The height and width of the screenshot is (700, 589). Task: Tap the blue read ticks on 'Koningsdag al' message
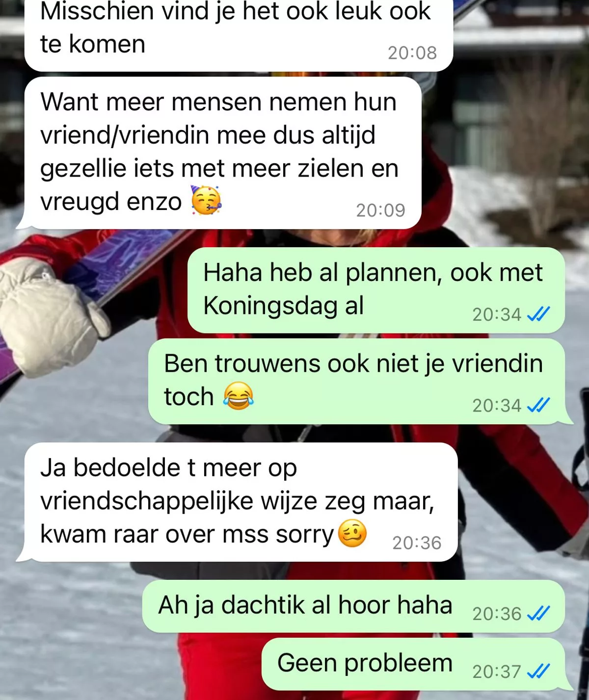[x=538, y=314]
